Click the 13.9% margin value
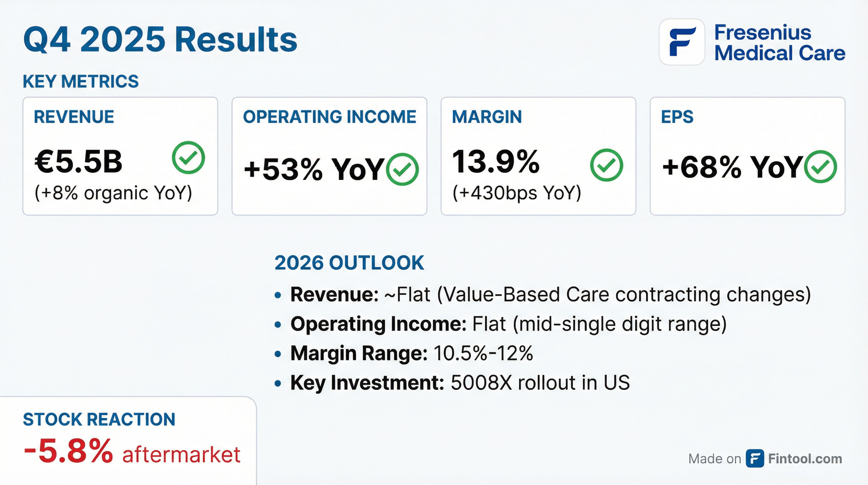The height and width of the screenshot is (485, 868). tap(495, 162)
